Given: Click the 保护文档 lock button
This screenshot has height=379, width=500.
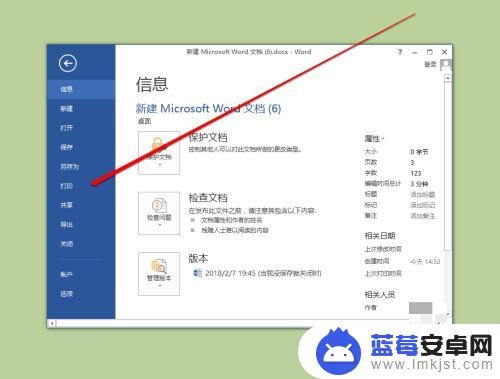Looking at the screenshot, I should (159, 153).
